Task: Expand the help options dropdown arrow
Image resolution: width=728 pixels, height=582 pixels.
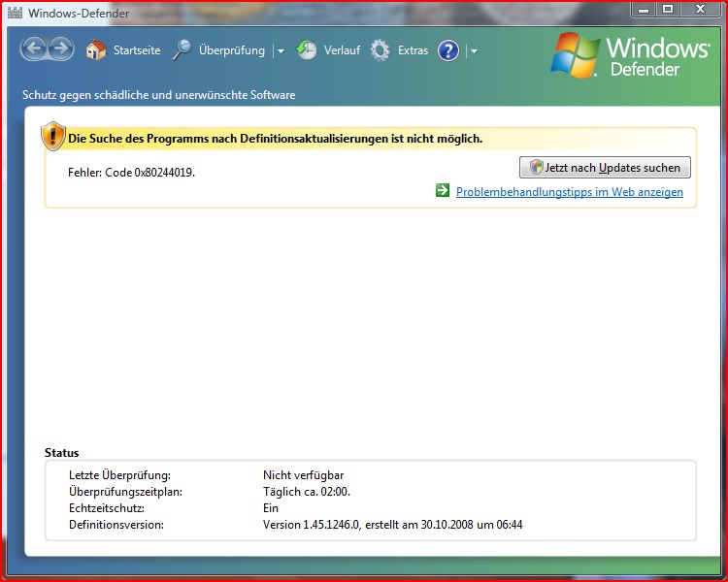Action: point(474,51)
